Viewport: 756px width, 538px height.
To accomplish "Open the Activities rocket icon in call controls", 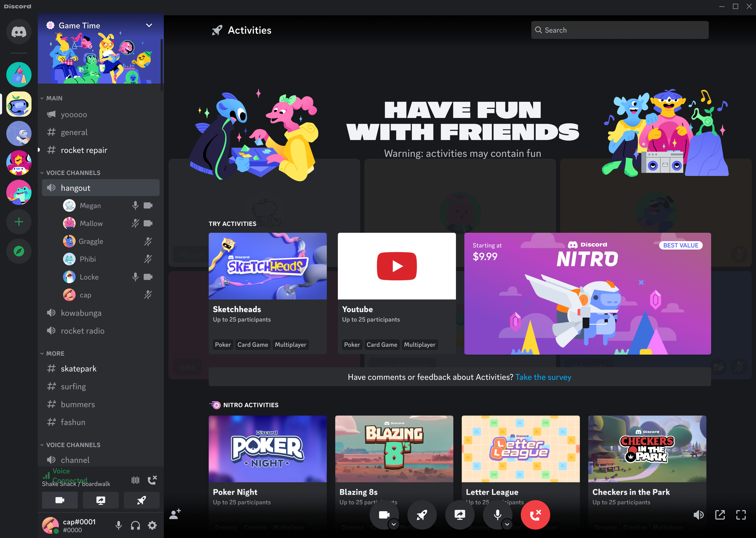I will (x=422, y=515).
